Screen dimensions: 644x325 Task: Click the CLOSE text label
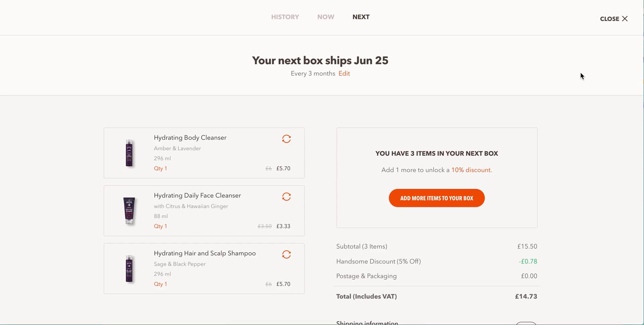609,19
